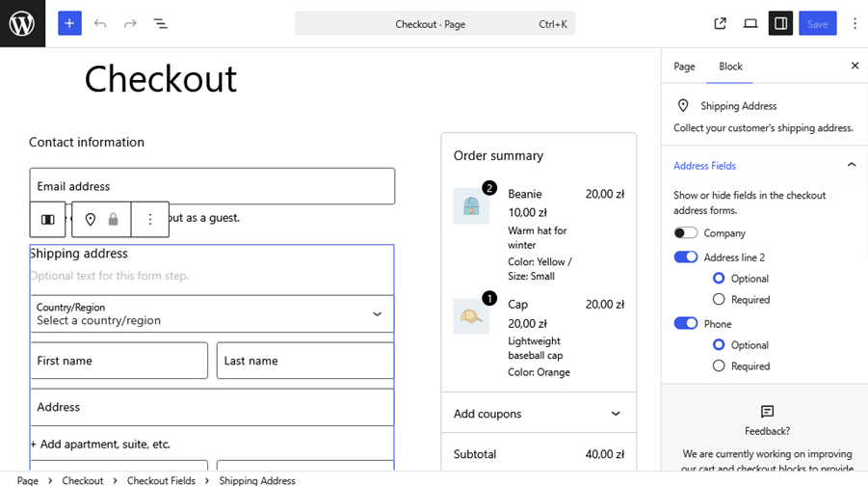
Task: Edit the Optional text for this form step
Action: [x=110, y=276]
